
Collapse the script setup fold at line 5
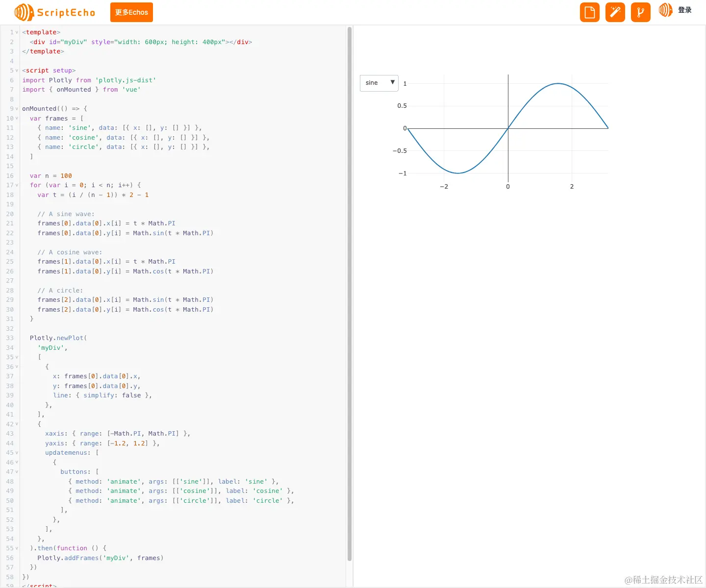17,71
